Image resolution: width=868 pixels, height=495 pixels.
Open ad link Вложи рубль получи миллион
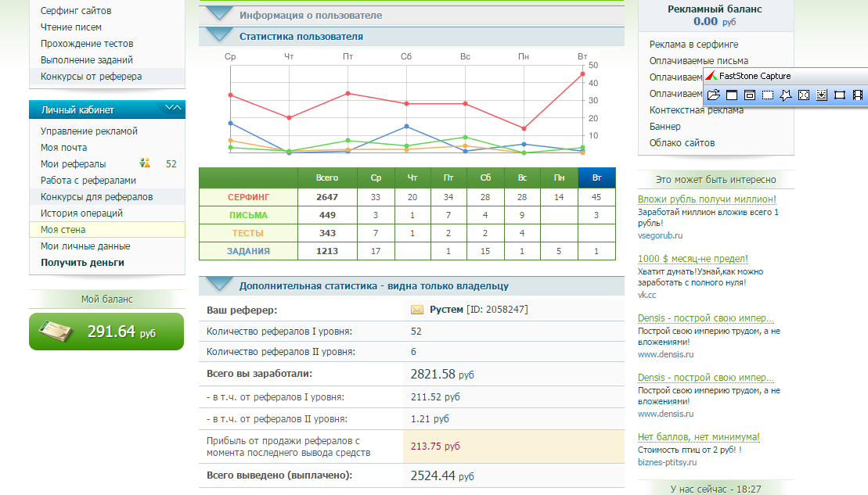point(707,199)
